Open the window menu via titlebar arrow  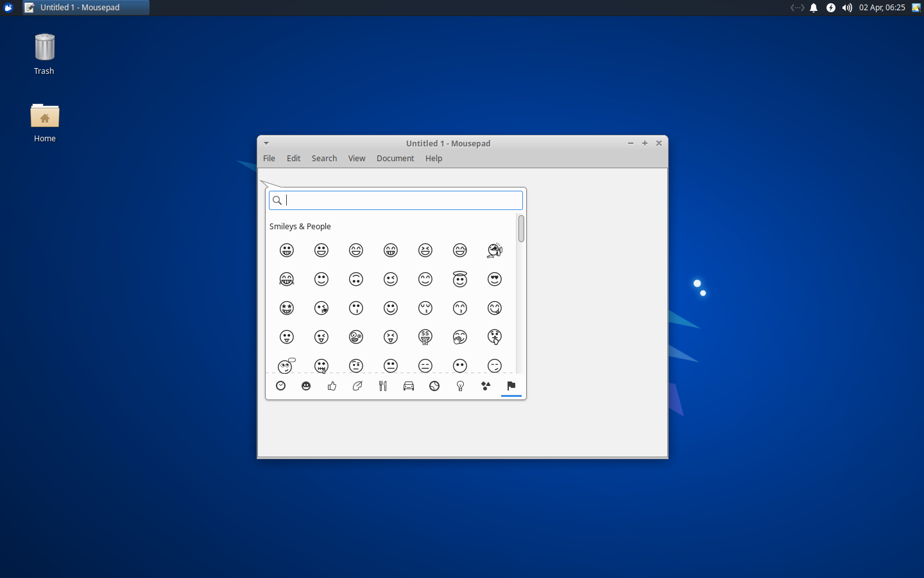pyautogui.click(x=266, y=143)
